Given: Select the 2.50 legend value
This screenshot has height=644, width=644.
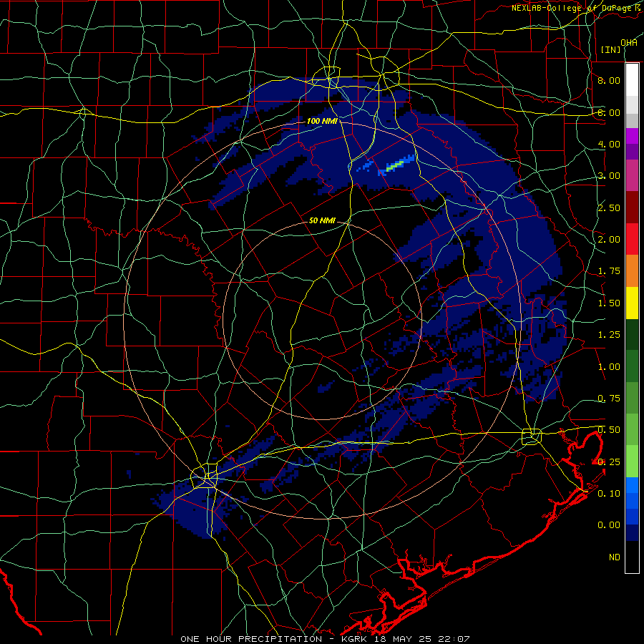Looking at the screenshot, I should tap(609, 208).
